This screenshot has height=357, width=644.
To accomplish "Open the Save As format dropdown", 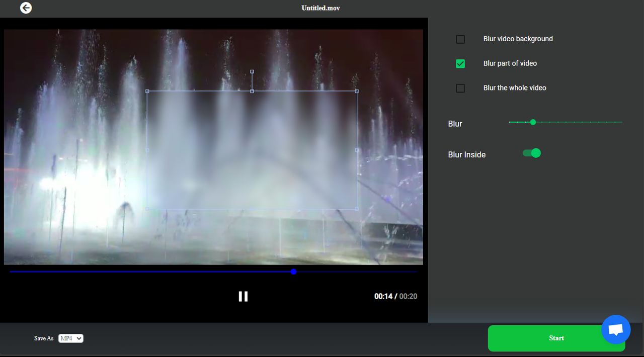I will click(71, 338).
